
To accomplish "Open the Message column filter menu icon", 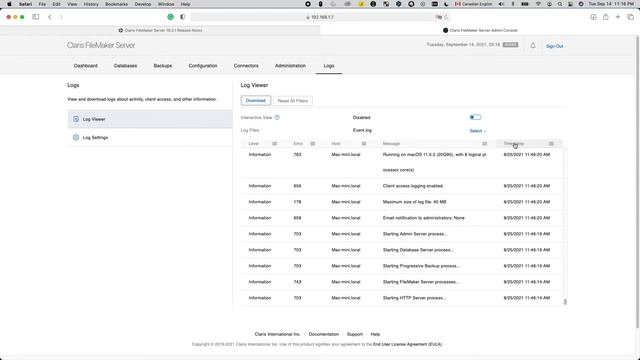I will (484, 144).
